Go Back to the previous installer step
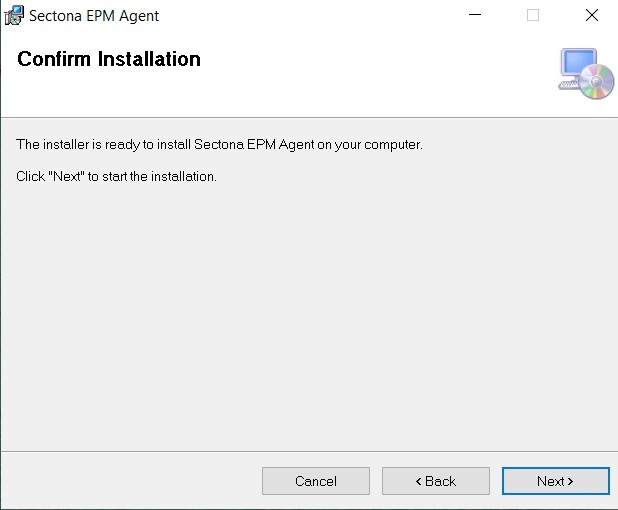Viewport: 618px width, 510px height. [436, 481]
